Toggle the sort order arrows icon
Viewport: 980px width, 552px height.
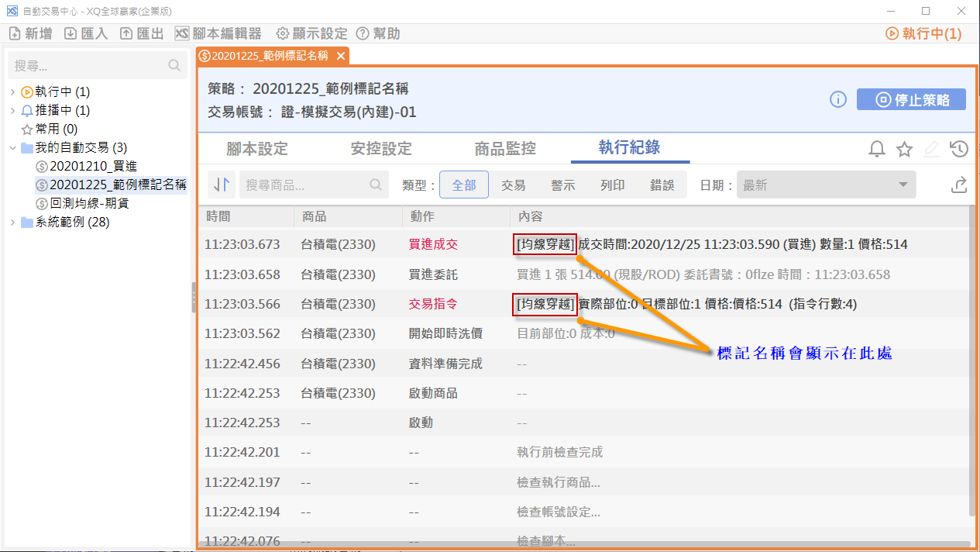pos(222,185)
